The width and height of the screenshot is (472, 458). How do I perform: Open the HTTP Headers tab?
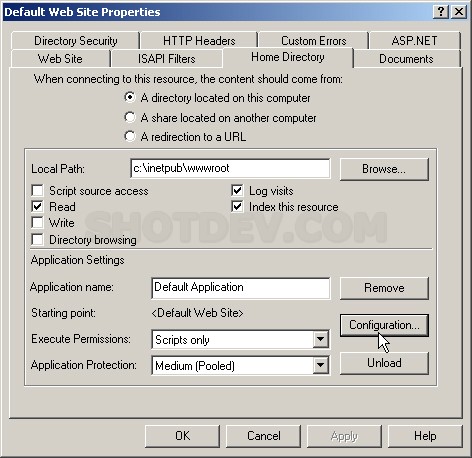point(199,41)
